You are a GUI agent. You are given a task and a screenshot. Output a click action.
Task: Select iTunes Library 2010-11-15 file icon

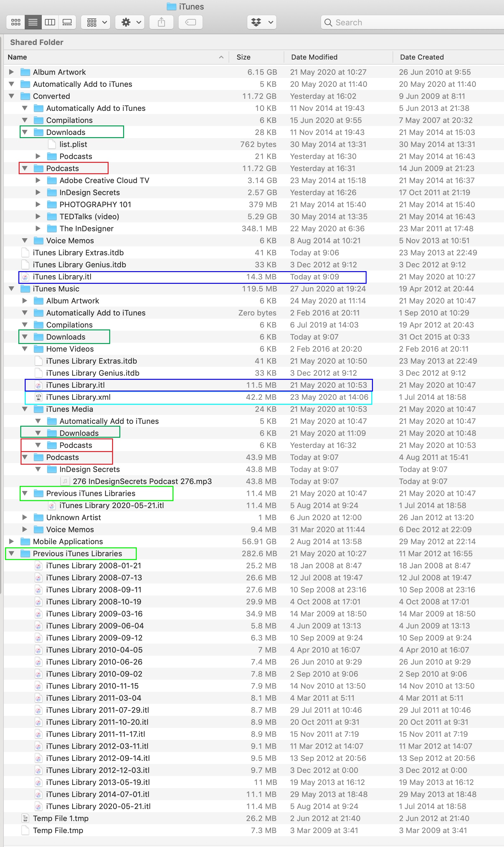tap(39, 686)
